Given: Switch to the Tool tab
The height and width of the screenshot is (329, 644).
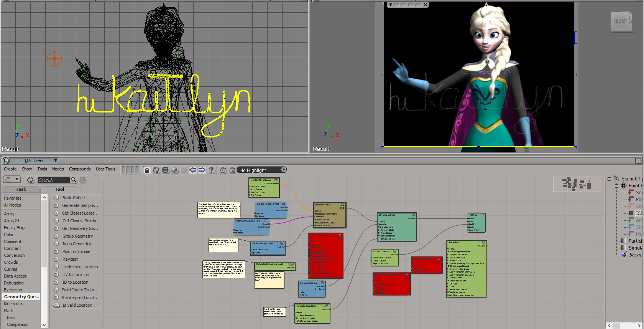Looking at the screenshot, I should (x=59, y=189).
